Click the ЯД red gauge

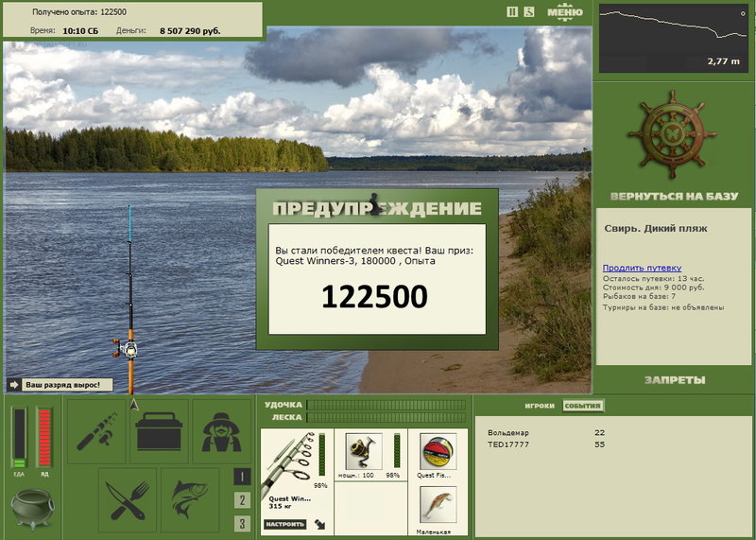[44, 438]
